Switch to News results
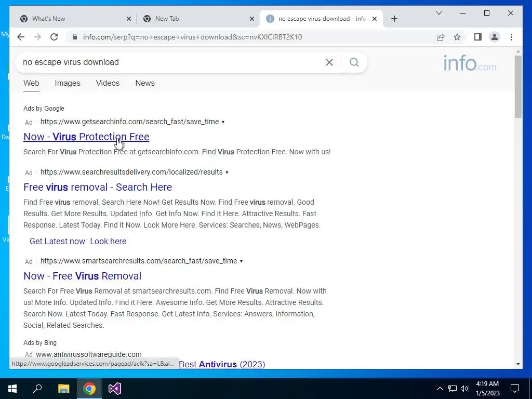The image size is (532, 399). [145, 83]
